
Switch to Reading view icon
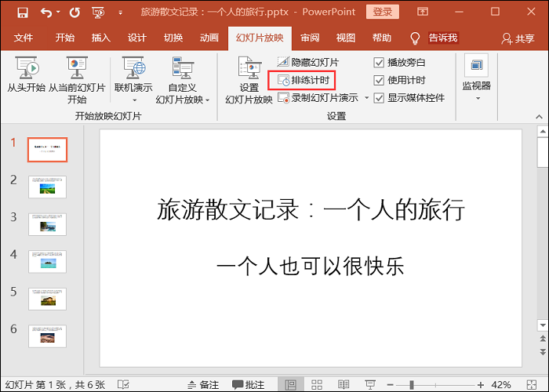[344, 385]
